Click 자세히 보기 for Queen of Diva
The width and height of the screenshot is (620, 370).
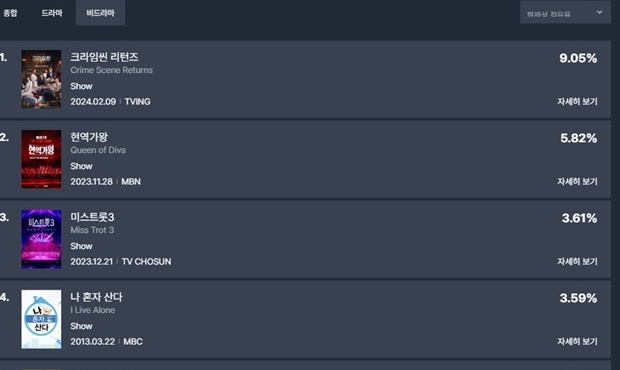577,181
